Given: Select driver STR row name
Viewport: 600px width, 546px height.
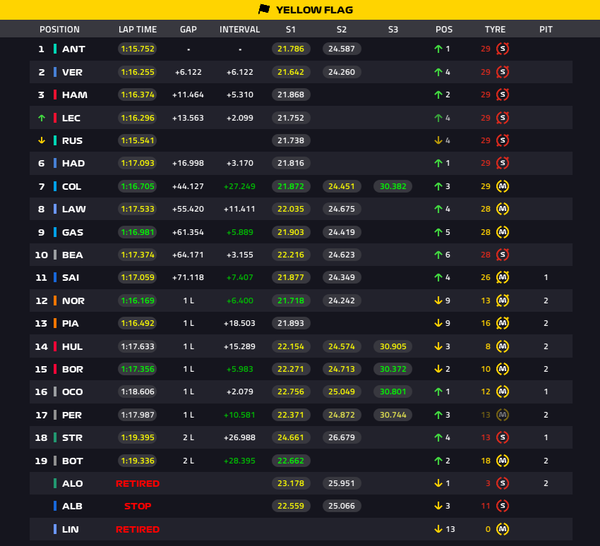Looking at the screenshot, I should click(x=72, y=437).
